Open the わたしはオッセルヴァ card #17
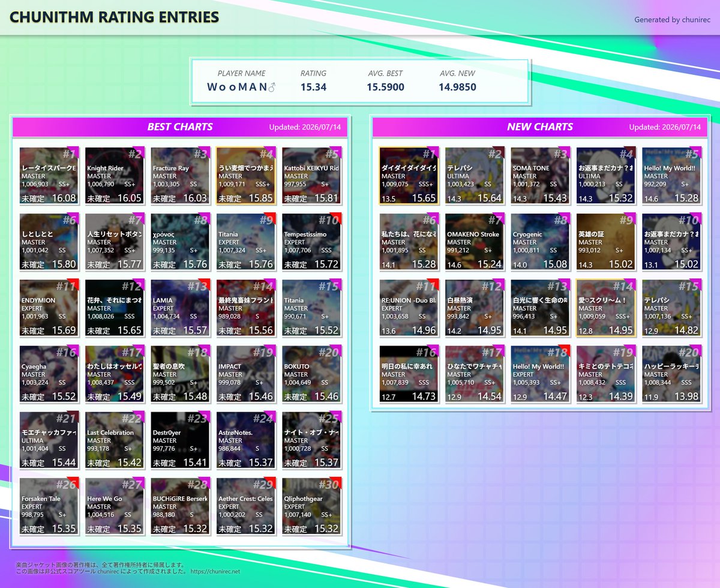 click(115, 374)
